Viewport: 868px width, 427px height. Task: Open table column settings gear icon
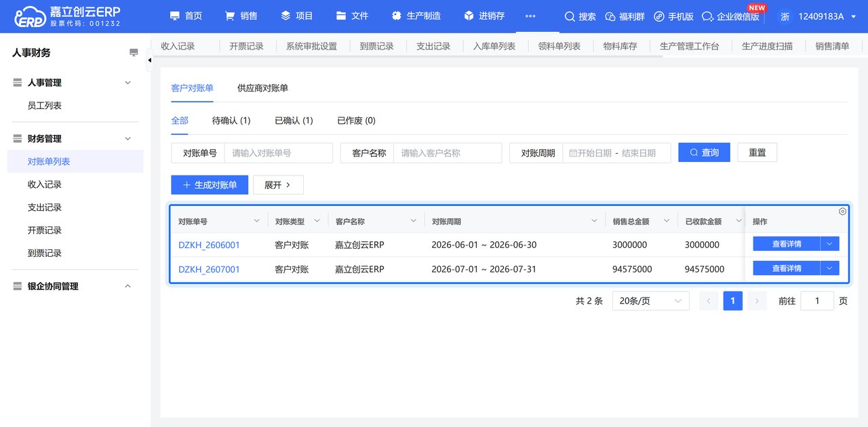point(842,211)
